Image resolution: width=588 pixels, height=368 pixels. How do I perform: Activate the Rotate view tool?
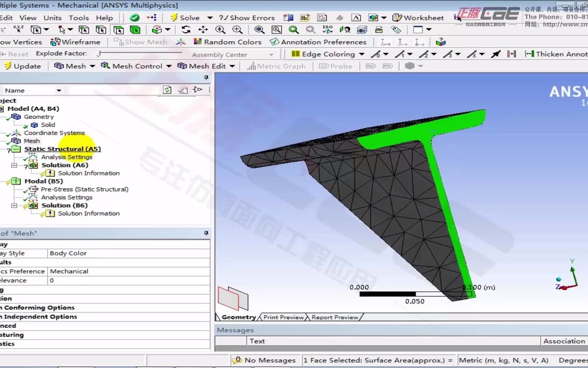coord(186,30)
